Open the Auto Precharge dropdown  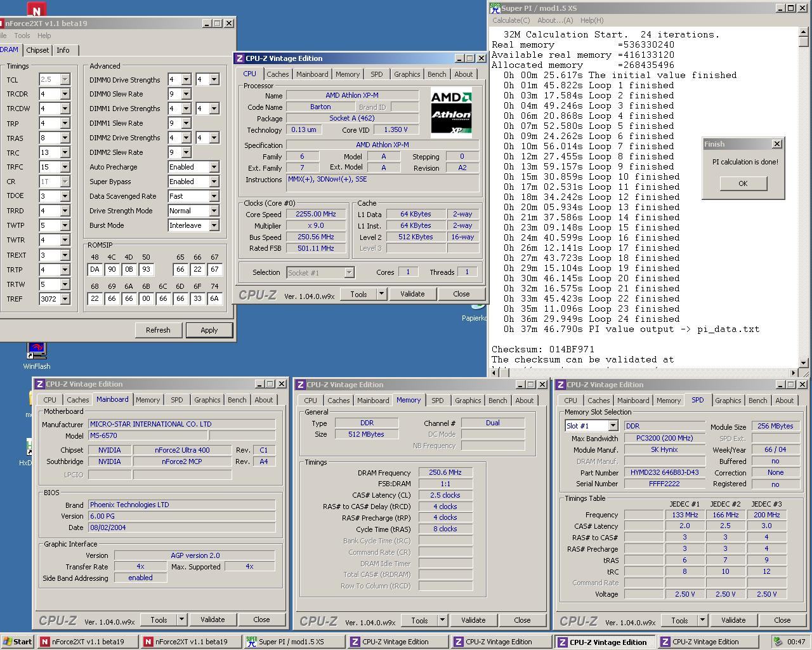pos(214,167)
